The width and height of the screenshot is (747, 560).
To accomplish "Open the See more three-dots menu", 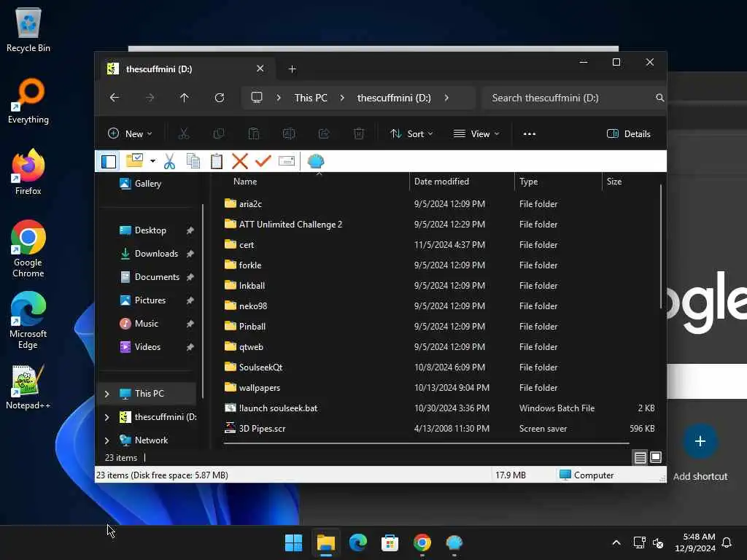I will tap(530, 134).
